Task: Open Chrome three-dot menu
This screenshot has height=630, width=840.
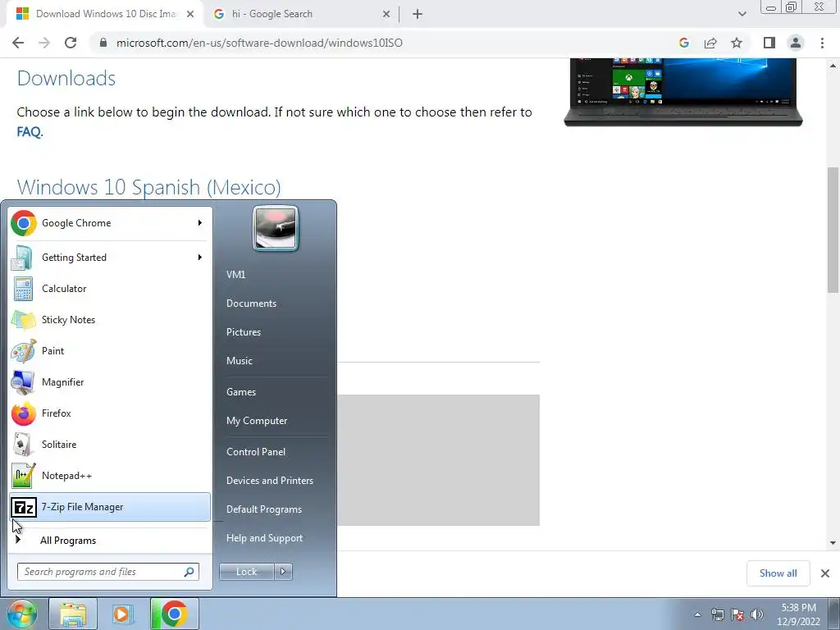Action: point(822,43)
